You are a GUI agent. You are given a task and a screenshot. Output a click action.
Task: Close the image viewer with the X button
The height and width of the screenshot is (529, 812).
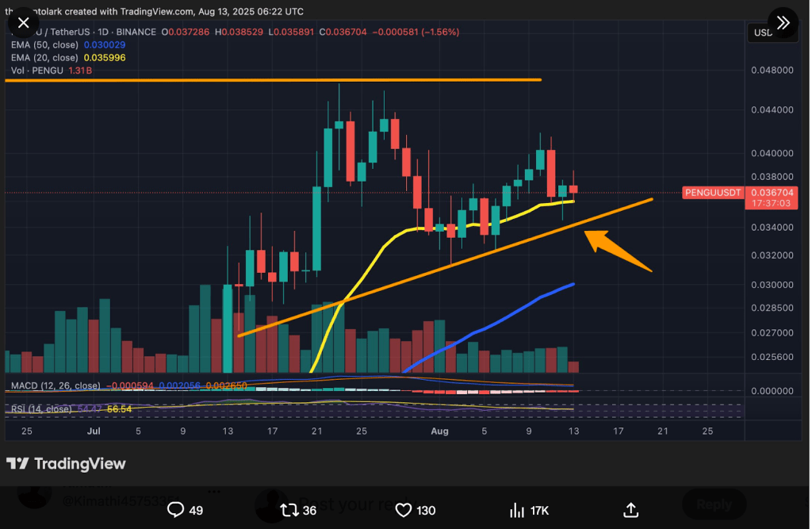[x=23, y=23]
